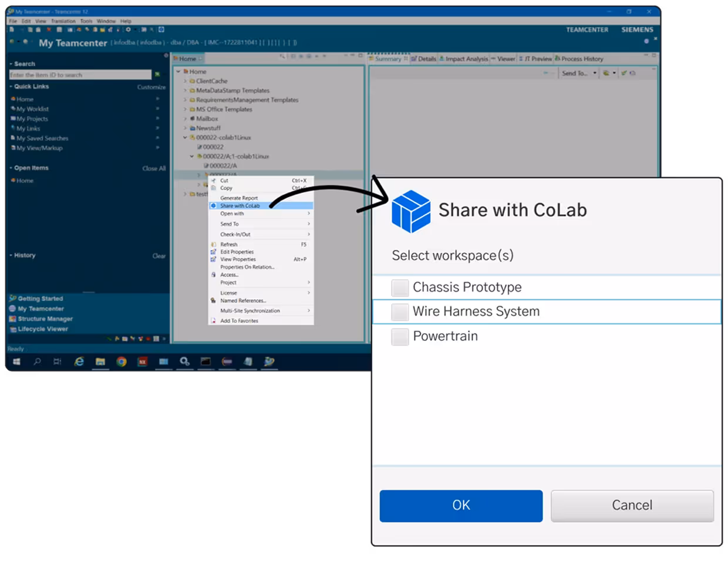Select Generate Report in context menu
The width and height of the screenshot is (728, 562).
point(261,198)
